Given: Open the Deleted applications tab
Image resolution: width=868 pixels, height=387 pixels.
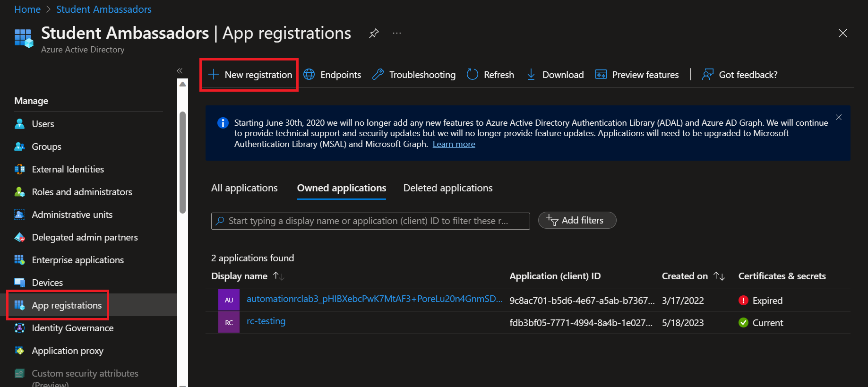Looking at the screenshot, I should tap(448, 188).
